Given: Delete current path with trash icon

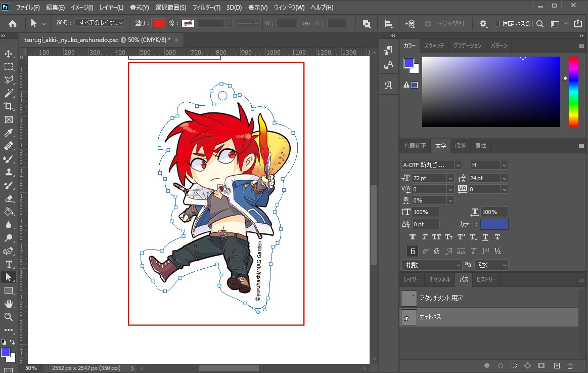Looking at the screenshot, I should pyautogui.click(x=570, y=365).
